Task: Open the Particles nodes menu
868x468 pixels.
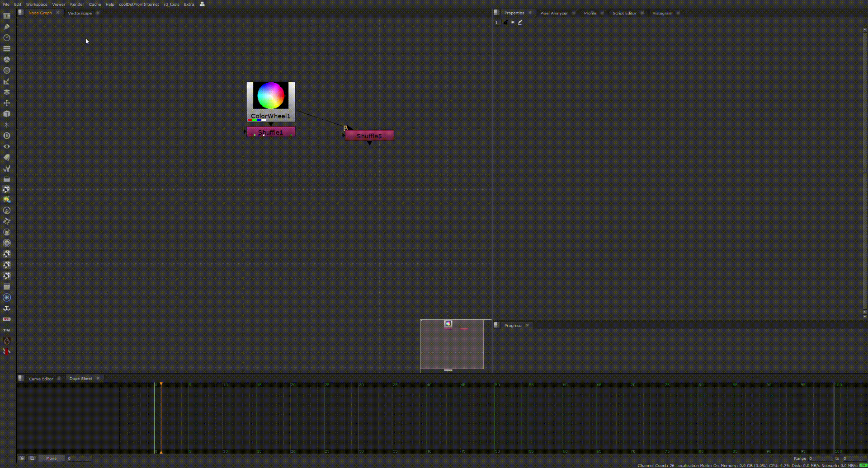Action: tap(7, 125)
